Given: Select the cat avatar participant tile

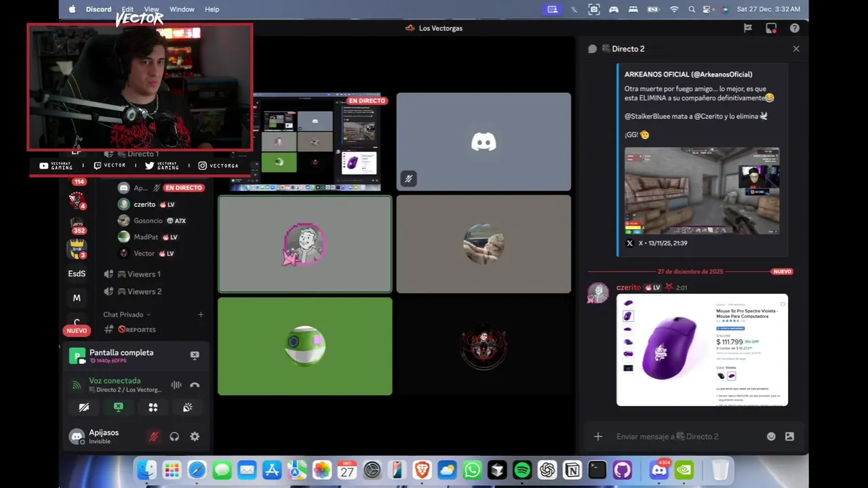Looking at the screenshot, I should tap(484, 244).
